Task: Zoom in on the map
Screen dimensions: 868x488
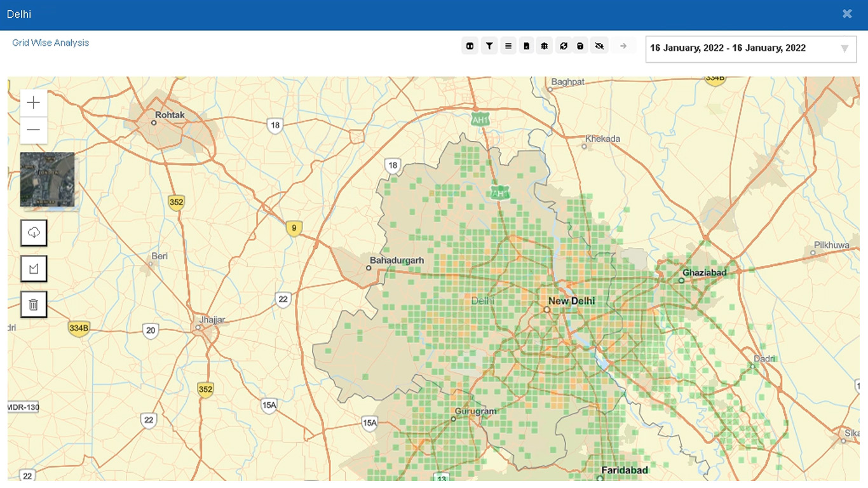Action: click(x=34, y=103)
